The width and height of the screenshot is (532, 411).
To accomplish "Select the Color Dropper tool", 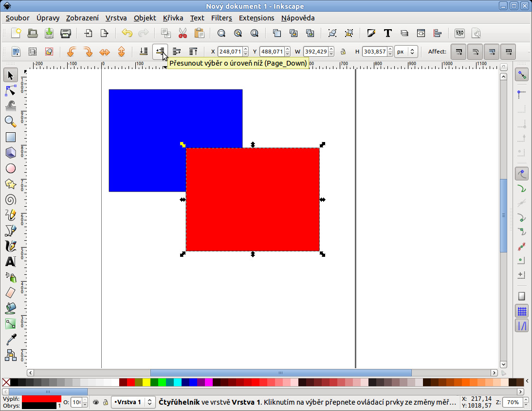I will click(x=11, y=340).
